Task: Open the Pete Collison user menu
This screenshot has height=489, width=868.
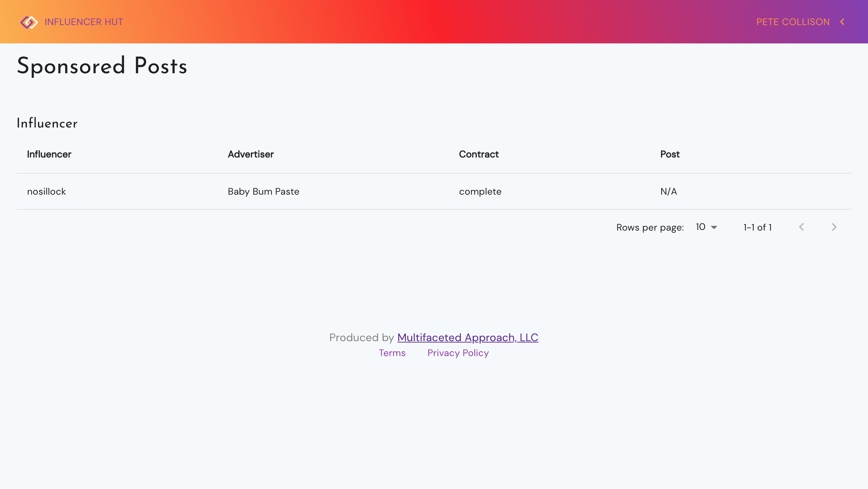Action: (793, 22)
